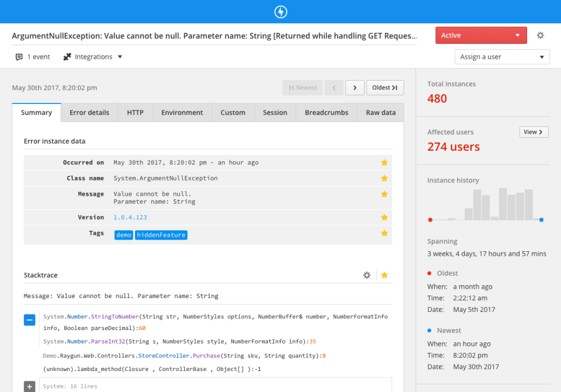Click the StringToNumber stack frame
The image size is (561, 392).
pyautogui.click(x=216, y=322)
